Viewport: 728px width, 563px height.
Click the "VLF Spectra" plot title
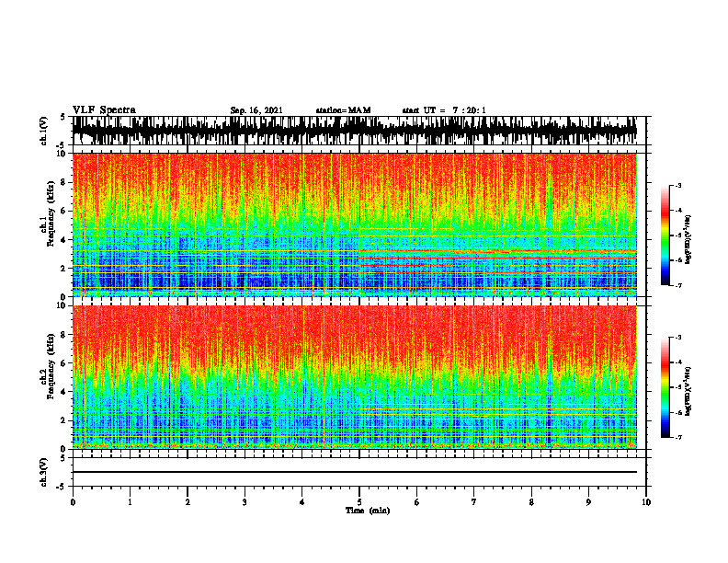pos(104,110)
